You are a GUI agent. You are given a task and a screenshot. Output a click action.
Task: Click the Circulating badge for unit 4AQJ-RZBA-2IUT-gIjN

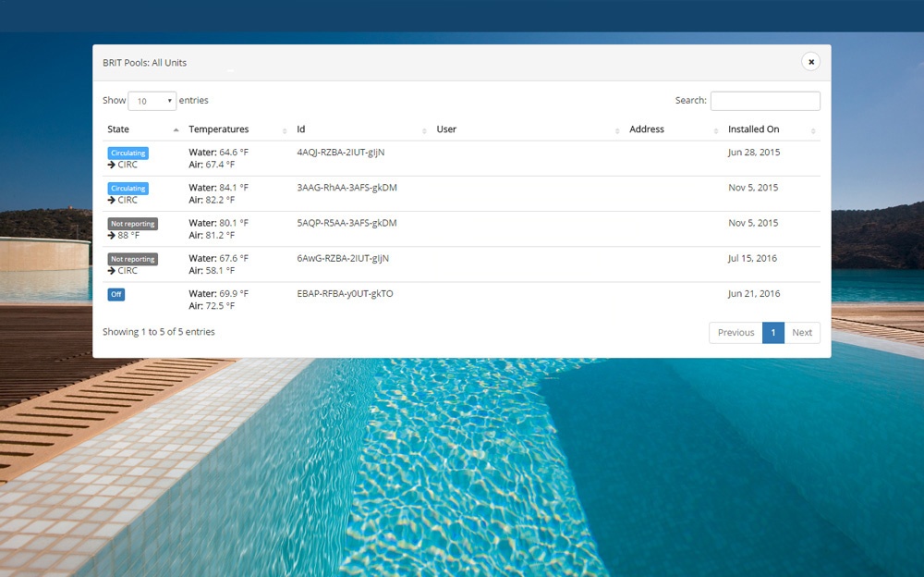pos(128,153)
